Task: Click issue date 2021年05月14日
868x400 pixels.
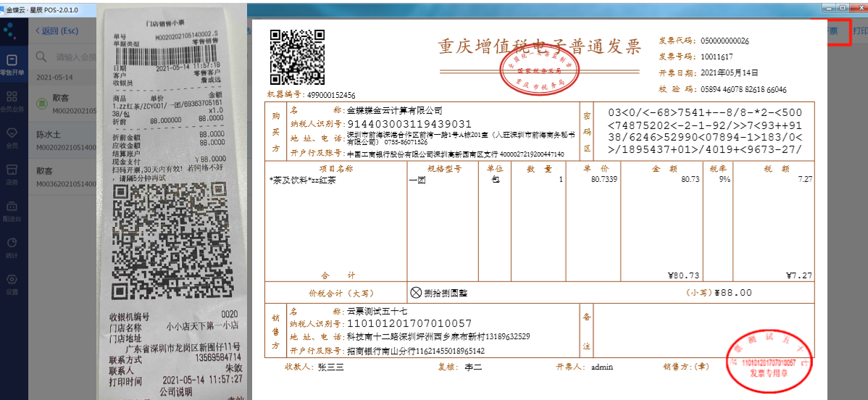Action: (x=729, y=72)
